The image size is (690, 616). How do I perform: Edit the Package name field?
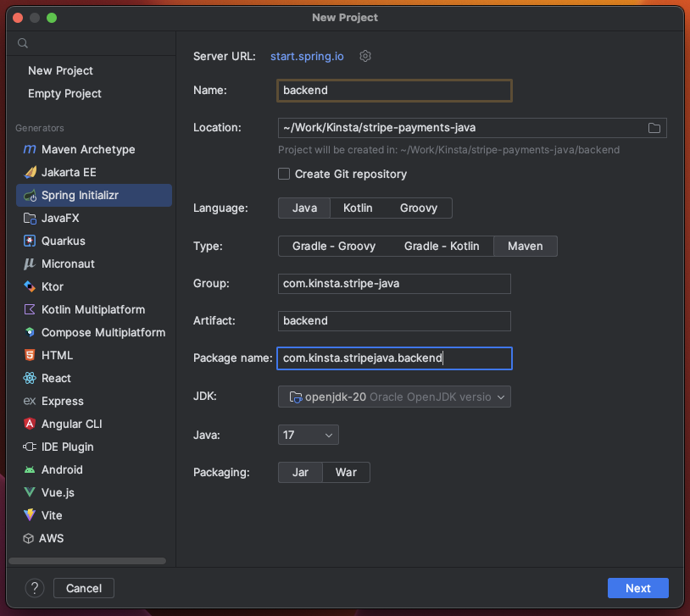(394, 358)
